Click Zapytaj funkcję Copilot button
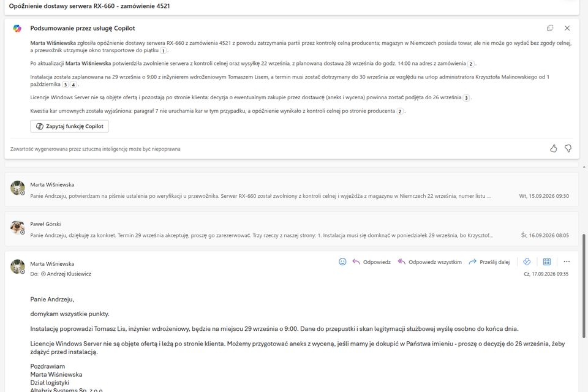This screenshot has width=588, height=392. point(70,126)
